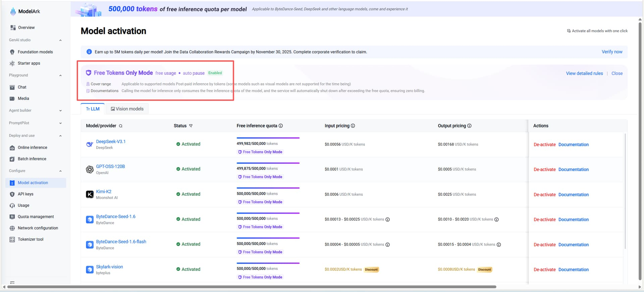Click info icon beside Input pricing header
644x292 pixels.
353,126
